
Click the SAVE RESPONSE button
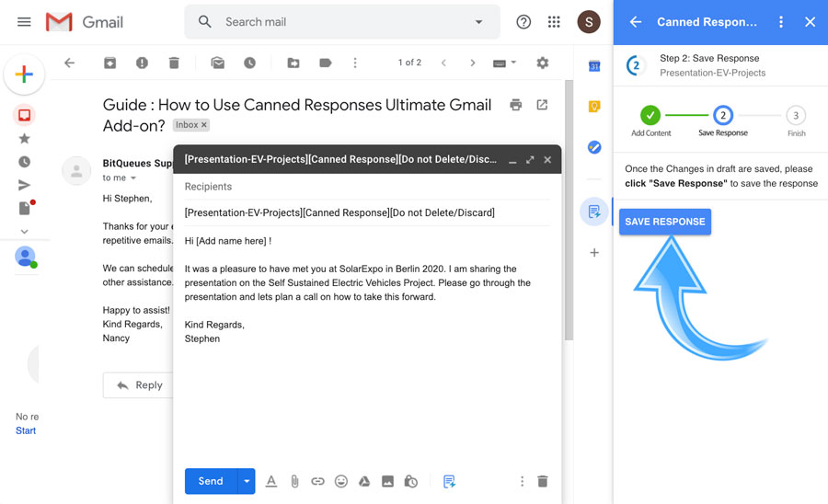(664, 222)
